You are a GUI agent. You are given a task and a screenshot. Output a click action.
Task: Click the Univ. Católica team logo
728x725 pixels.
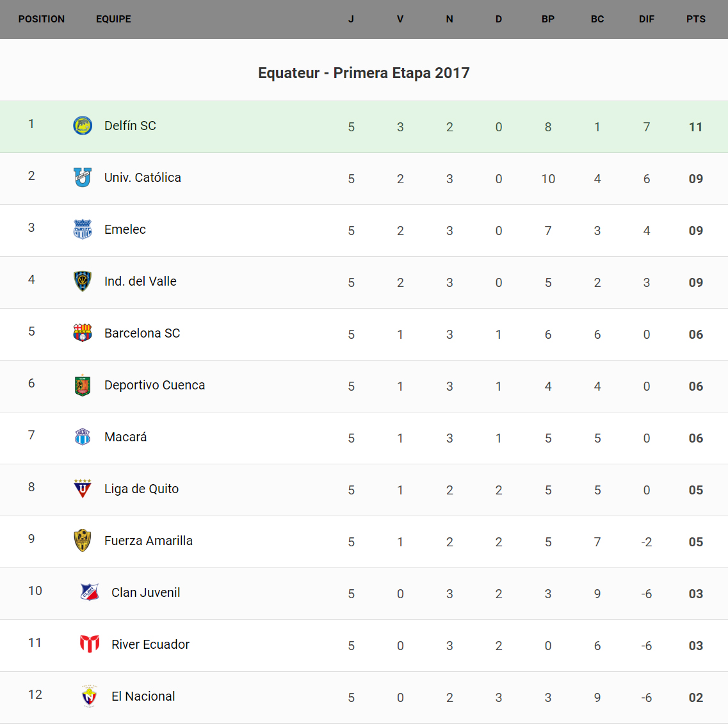point(83,177)
